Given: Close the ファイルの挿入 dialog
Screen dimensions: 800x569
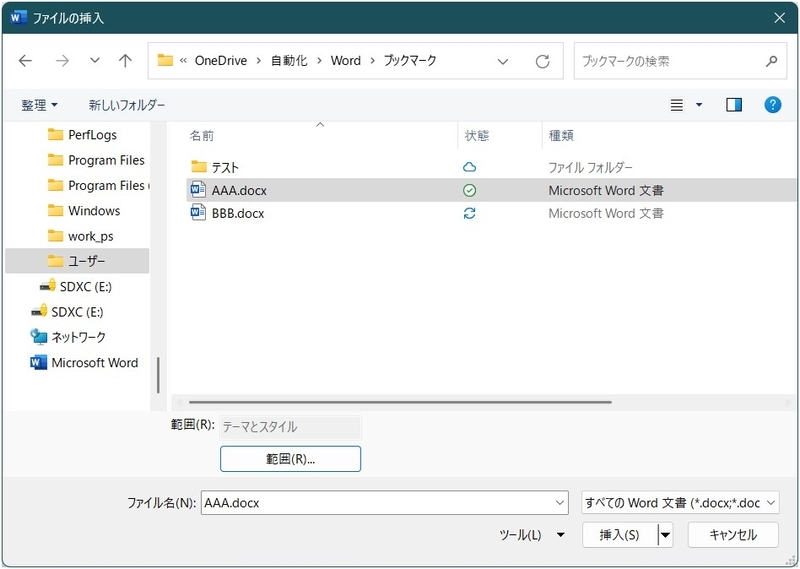Looking at the screenshot, I should pos(779,18).
